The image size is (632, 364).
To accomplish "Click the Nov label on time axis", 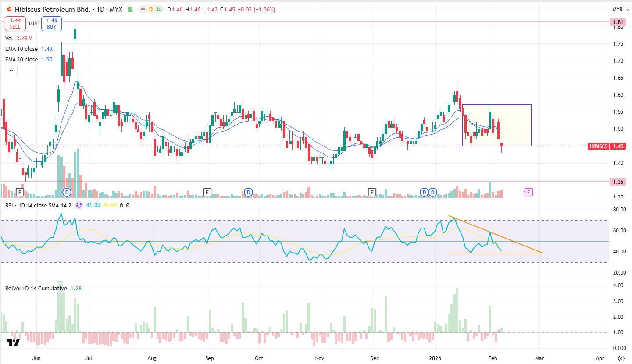I will (320, 358).
